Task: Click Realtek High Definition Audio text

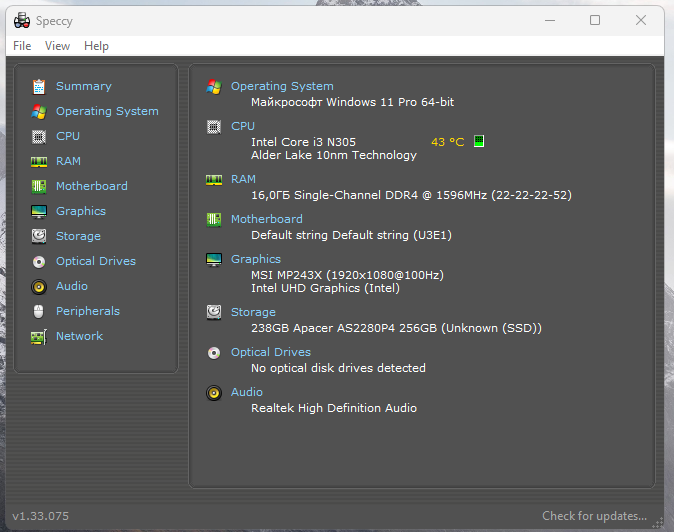Action: (x=334, y=408)
